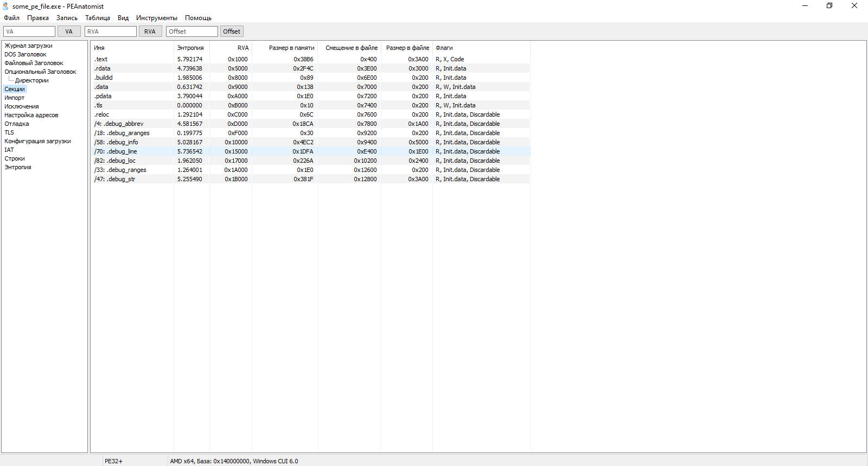Click the RVA convert button
This screenshot has height=466, width=868.
click(x=150, y=31)
